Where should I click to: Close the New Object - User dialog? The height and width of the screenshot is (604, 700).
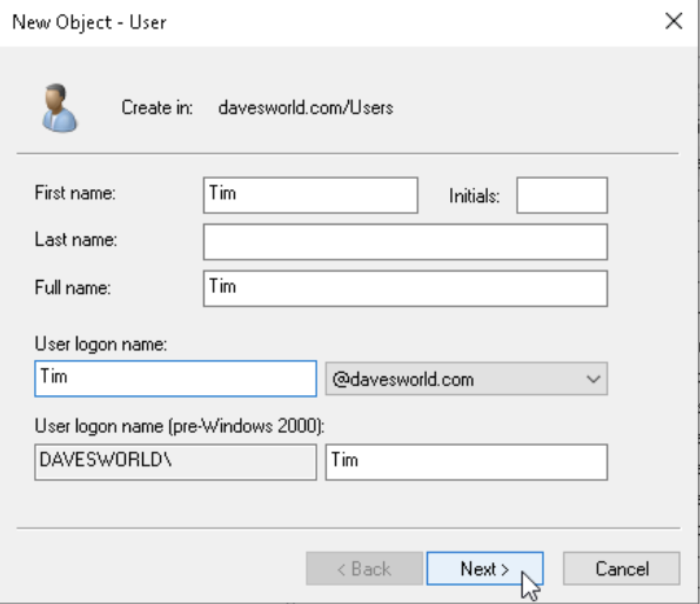pyautogui.click(x=674, y=21)
